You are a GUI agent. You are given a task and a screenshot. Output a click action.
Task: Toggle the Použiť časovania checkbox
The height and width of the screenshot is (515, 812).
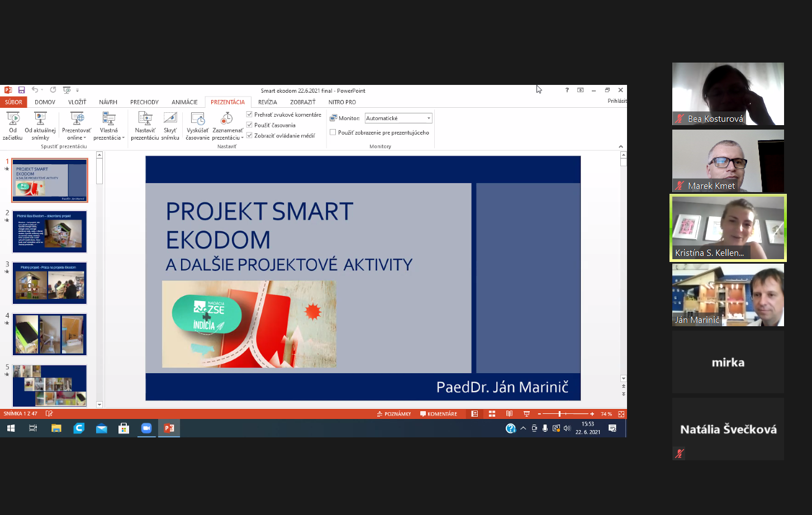[250, 125]
